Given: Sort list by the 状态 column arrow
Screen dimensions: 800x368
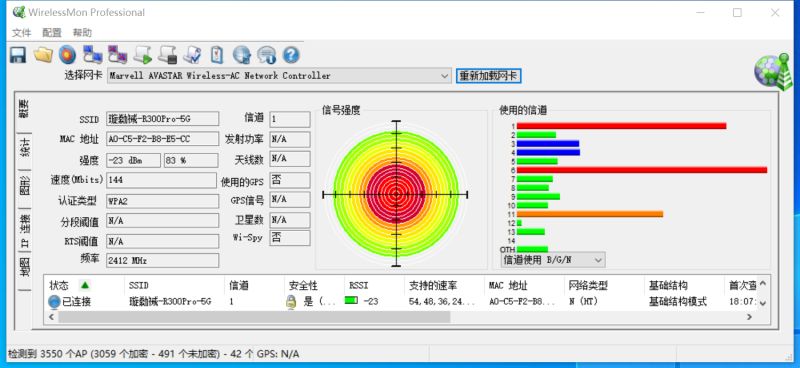Looking at the screenshot, I should (85, 285).
